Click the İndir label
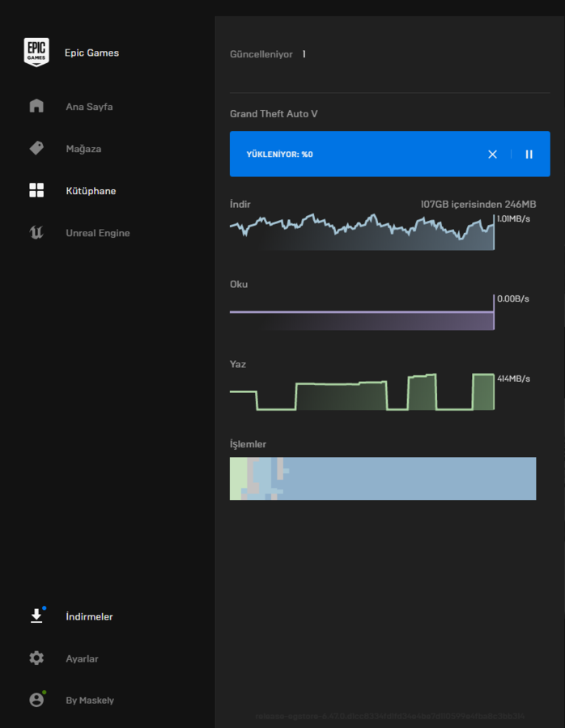The width and height of the screenshot is (565, 728). [x=240, y=205]
